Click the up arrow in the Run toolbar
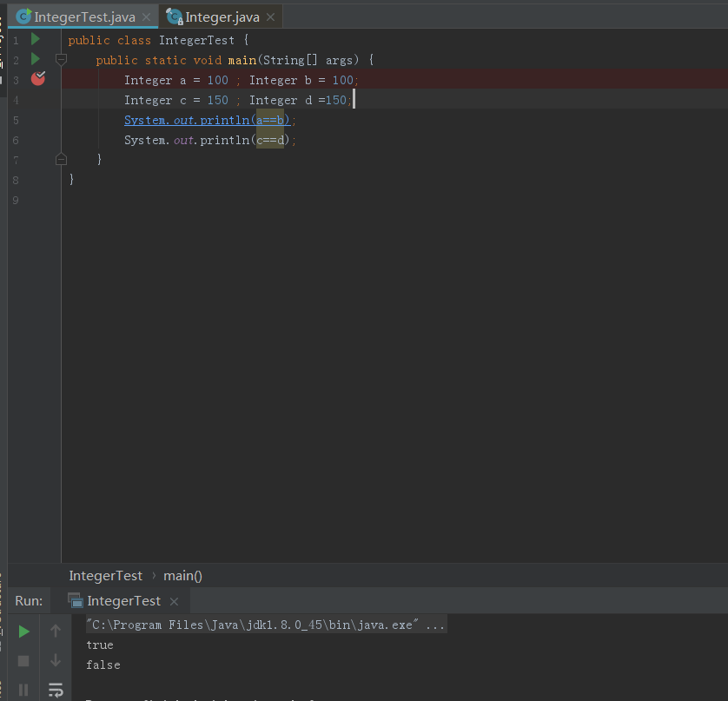 click(56, 631)
